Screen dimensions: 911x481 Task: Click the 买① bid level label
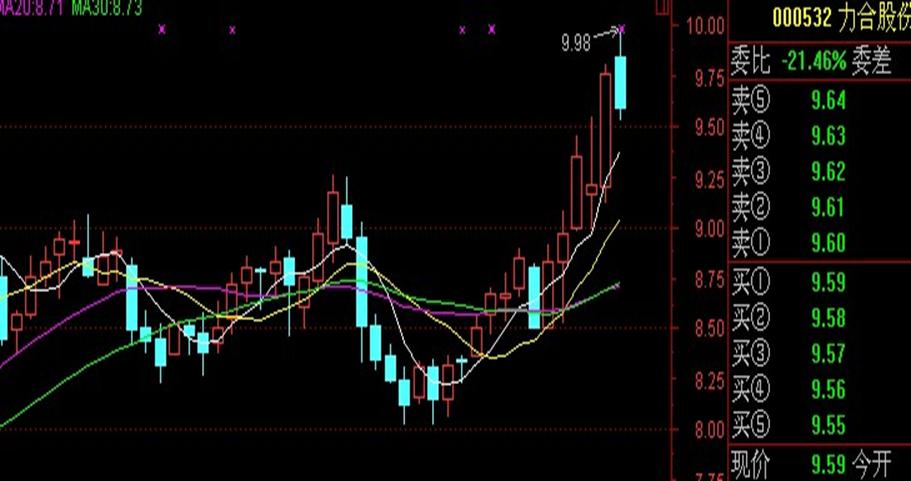coord(750,282)
